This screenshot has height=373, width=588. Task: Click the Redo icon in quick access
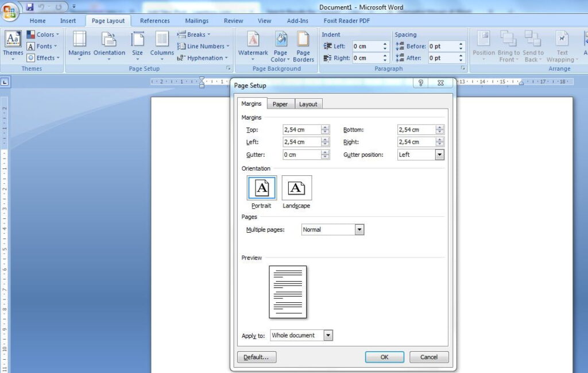(x=59, y=7)
